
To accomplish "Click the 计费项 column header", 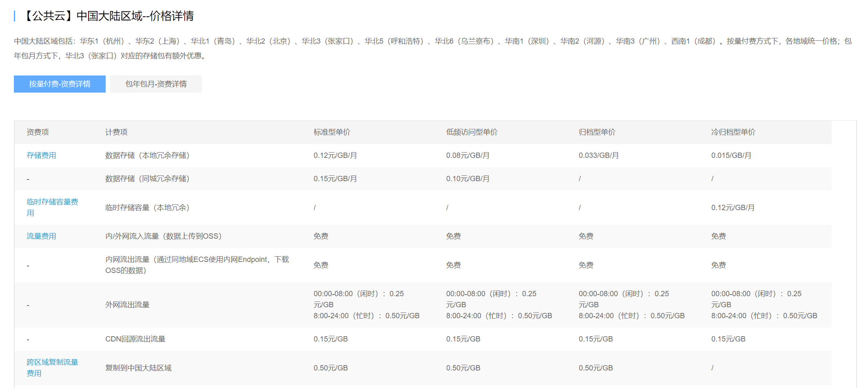I will pyautogui.click(x=116, y=132).
